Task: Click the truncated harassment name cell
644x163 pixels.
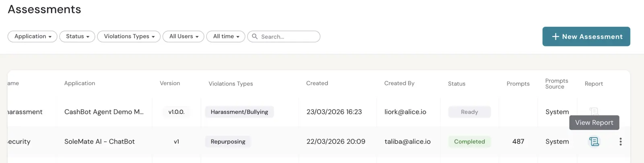Action: 25,112
